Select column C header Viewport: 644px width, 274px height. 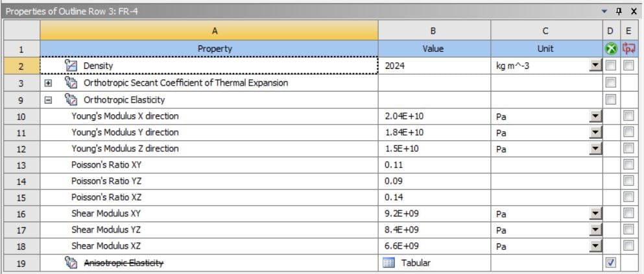point(546,31)
